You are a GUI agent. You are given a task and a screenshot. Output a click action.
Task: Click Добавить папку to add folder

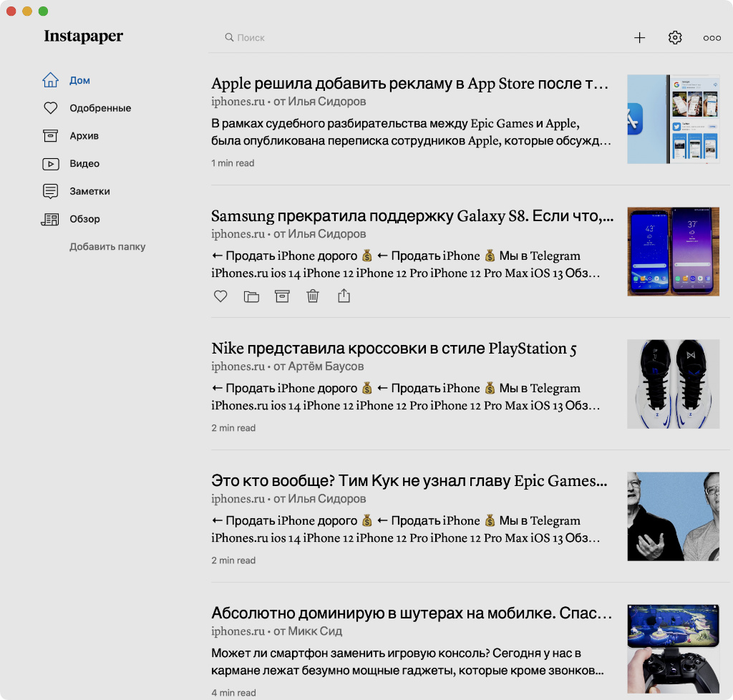click(x=107, y=247)
